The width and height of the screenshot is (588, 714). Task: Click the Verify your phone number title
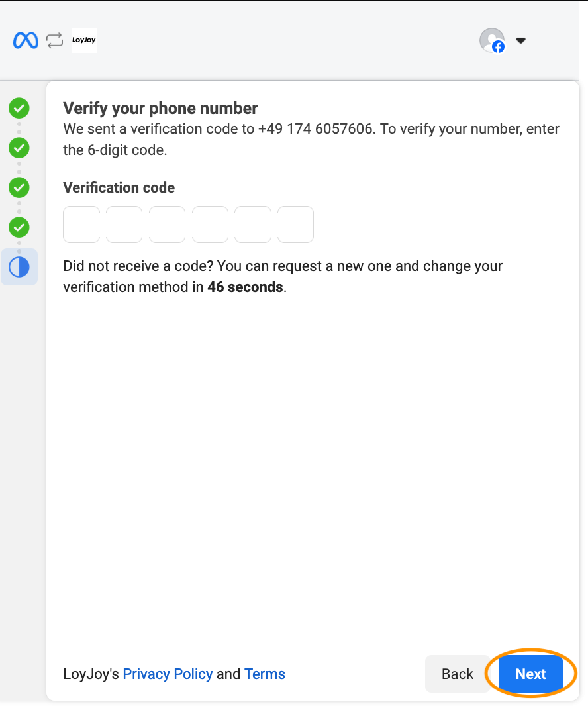(160, 108)
